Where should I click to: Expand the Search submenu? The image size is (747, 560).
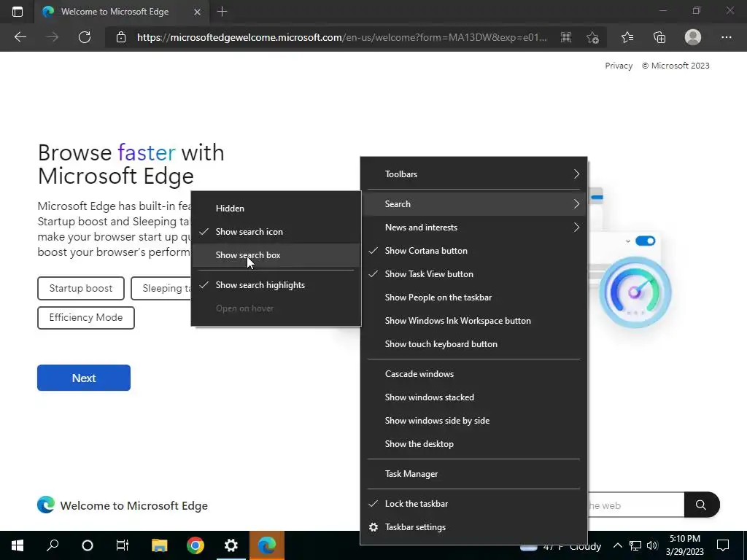[x=473, y=204]
